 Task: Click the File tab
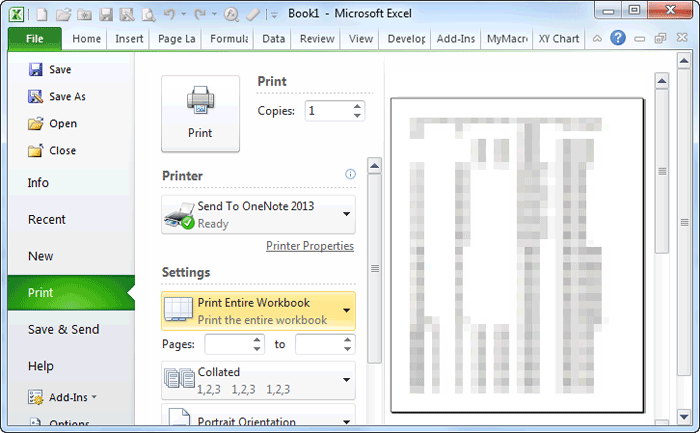(35, 39)
